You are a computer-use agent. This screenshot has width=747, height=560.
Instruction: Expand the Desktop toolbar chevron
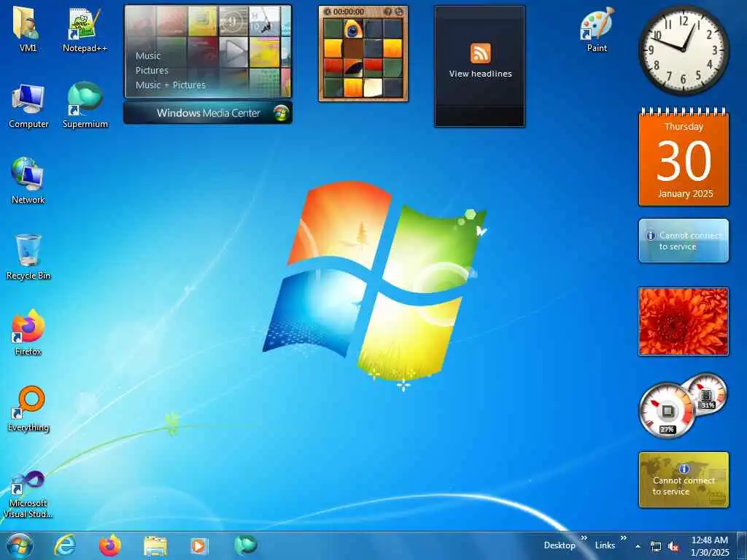click(x=584, y=538)
